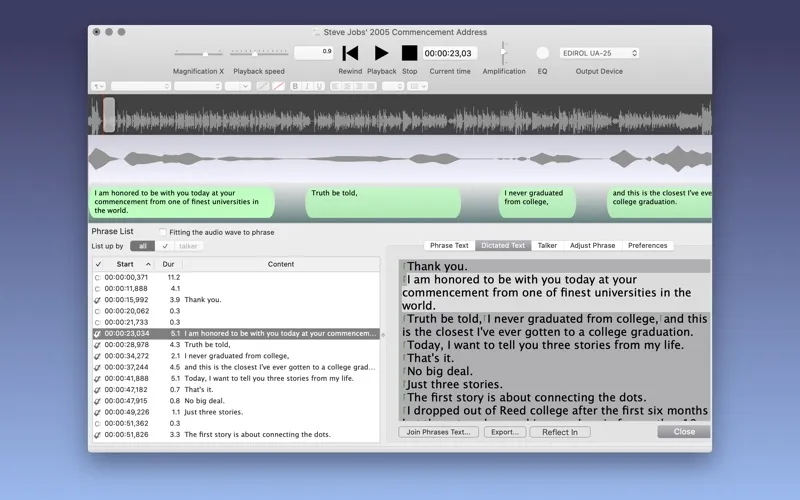This screenshot has width=800, height=500.
Task: Stop the audio with the Stop icon
Action: 409,53
